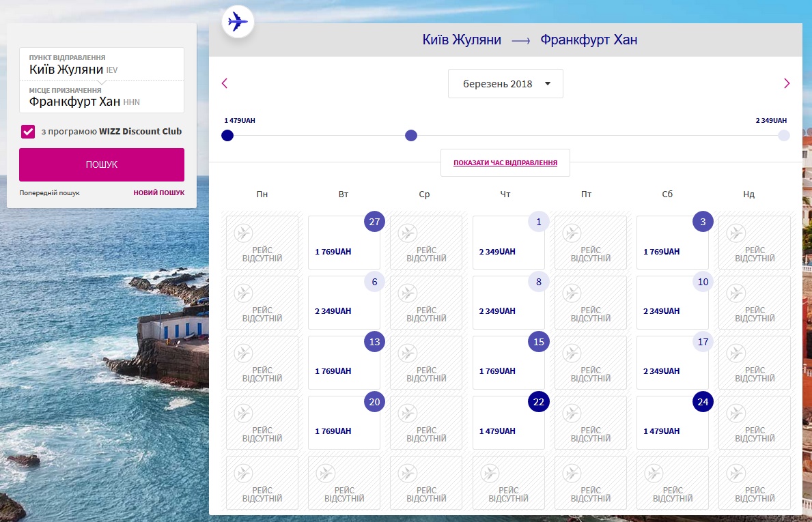Click ПОКАЗАТИ ЧАС ВІДПРАВЛЕННЯ link
The height and width of the screenshot is (522, 812).
(505, 163)
